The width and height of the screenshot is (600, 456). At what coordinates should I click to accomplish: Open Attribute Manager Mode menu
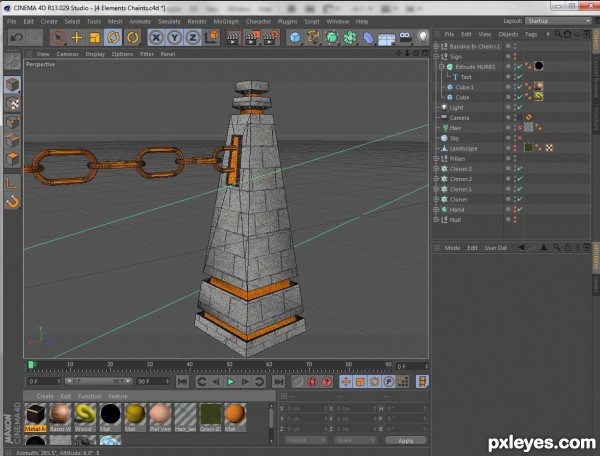(452, 248)
